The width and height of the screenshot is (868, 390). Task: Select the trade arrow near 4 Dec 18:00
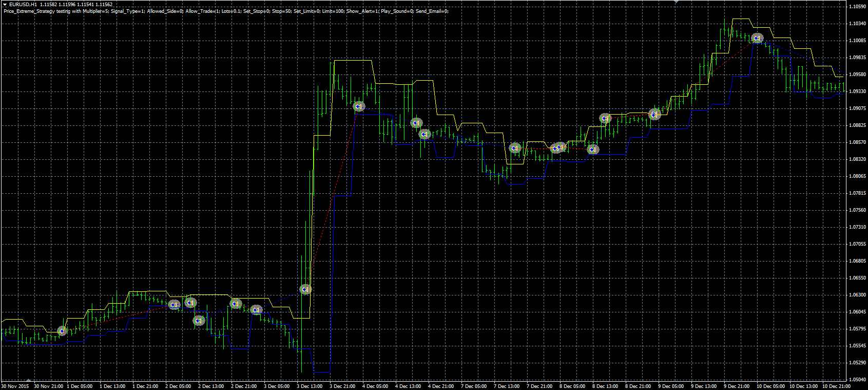click(416, 123)
